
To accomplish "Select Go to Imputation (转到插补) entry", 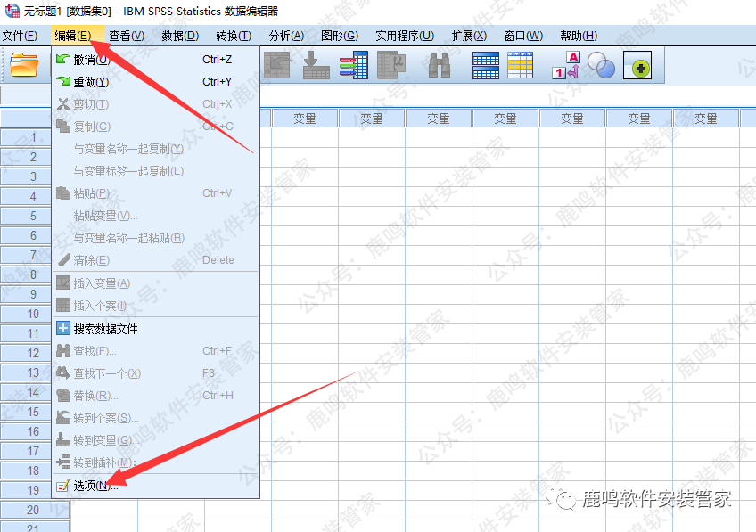I will pos(155,462).
